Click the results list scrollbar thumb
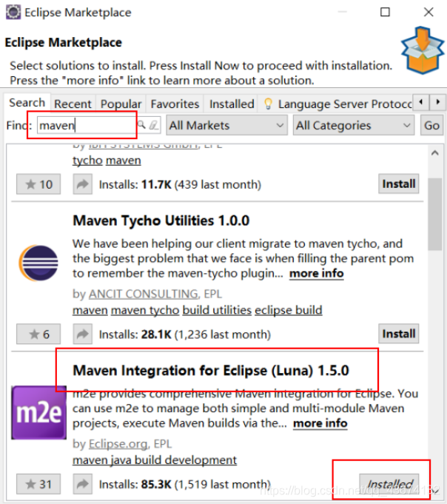 [434, 214]
